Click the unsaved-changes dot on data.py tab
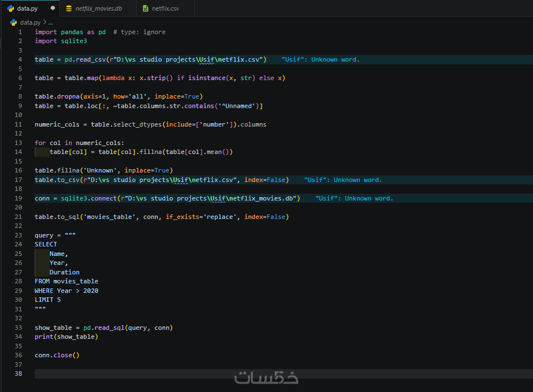The image size is (533, 392). (53, 8)
